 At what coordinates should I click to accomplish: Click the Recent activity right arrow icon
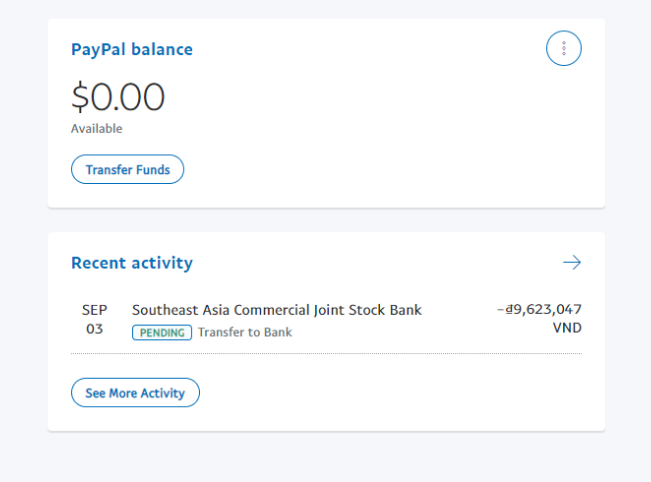pos(572,263)
